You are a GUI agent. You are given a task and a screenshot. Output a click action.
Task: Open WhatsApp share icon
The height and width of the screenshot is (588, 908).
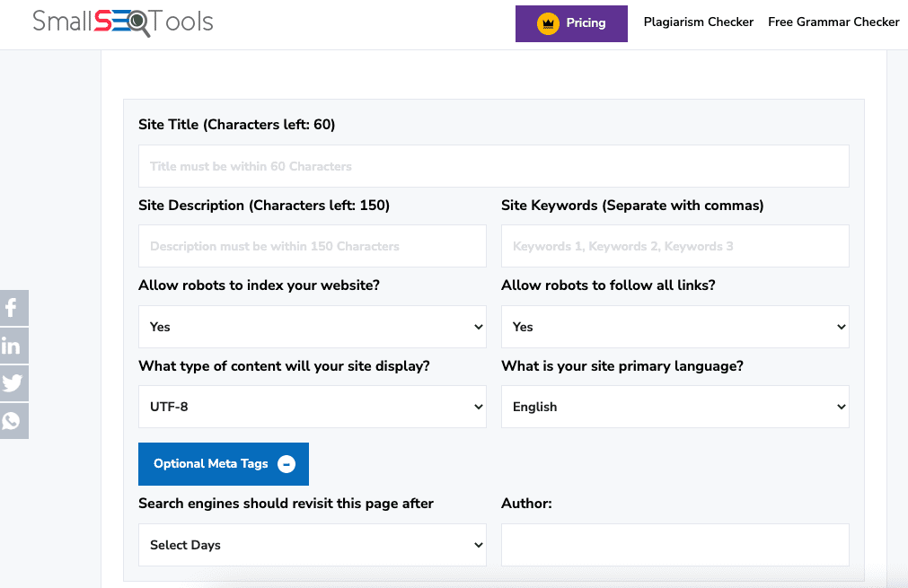13,421
